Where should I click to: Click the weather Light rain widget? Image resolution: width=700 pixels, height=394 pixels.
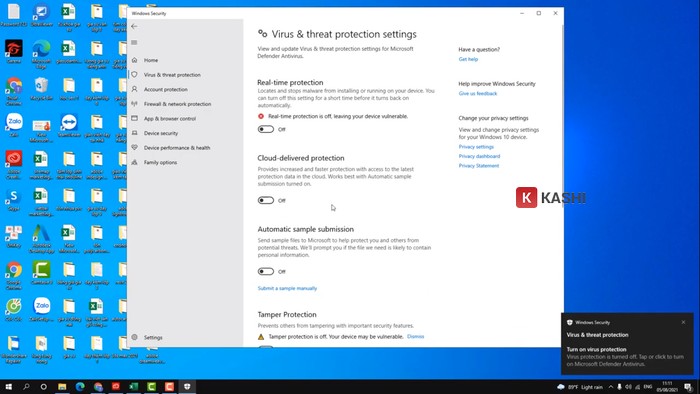(x=580, y=387)
